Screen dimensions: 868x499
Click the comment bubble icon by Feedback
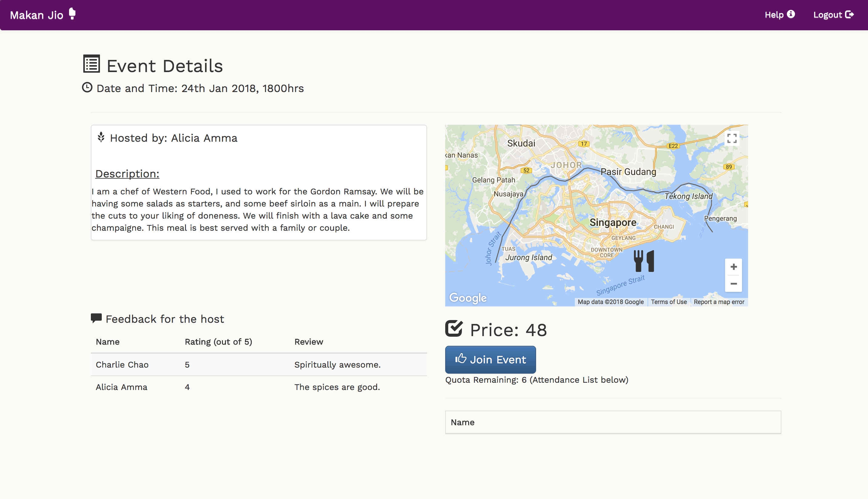[96, 318]
